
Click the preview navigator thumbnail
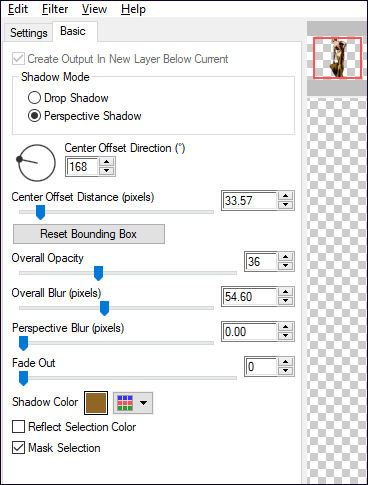point(337,58)
